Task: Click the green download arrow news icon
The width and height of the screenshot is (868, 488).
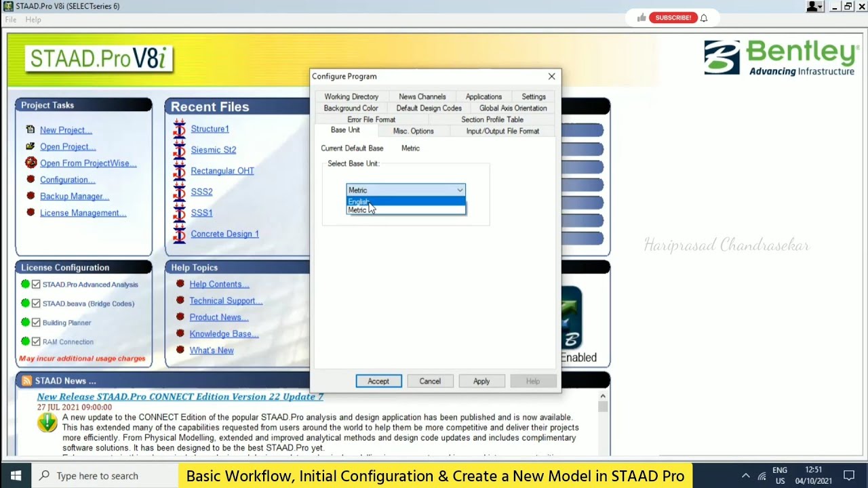Action: click(x=47, y=422)
